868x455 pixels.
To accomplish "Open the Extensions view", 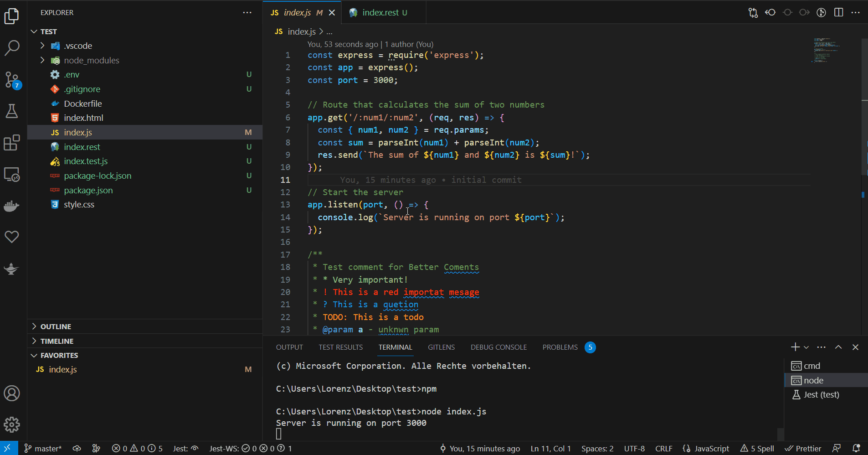I will [x=11, y=143].
